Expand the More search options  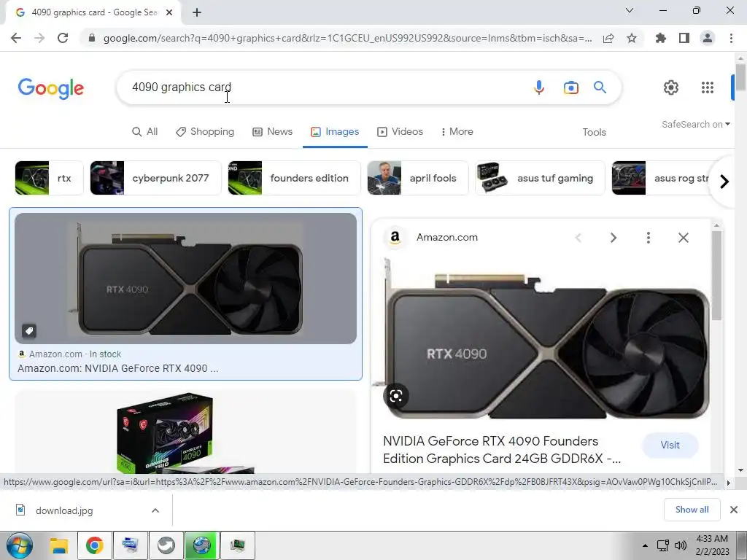(x=457, y=132)
